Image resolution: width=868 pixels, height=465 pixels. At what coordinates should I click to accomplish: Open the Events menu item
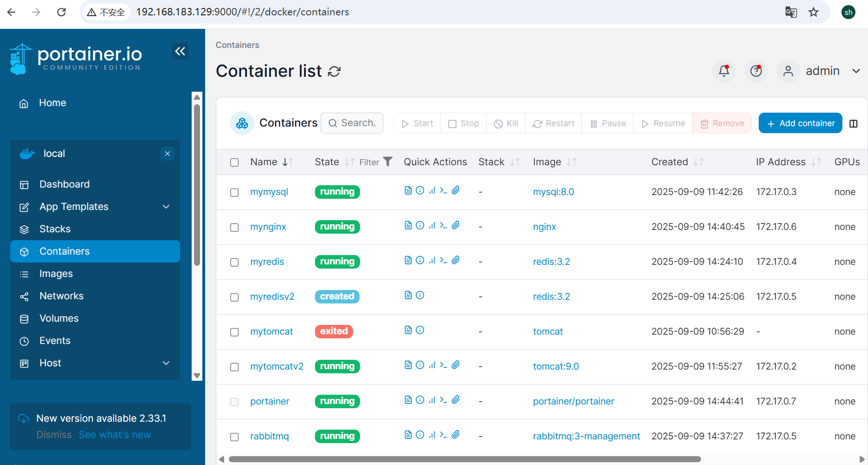[x=95, y=341]
